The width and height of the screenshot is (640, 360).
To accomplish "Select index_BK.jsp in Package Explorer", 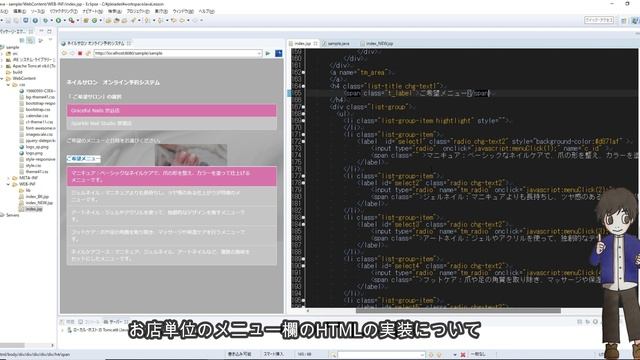I will click(x=37, y=197).
